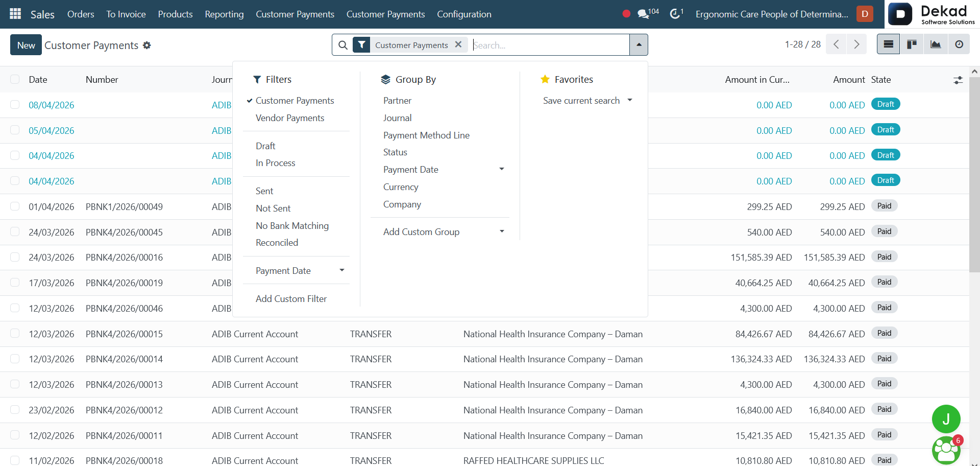Click the Dekad Software Solutions logo
The height and width of the screenshot is (466, 980).
click(932, 14)
